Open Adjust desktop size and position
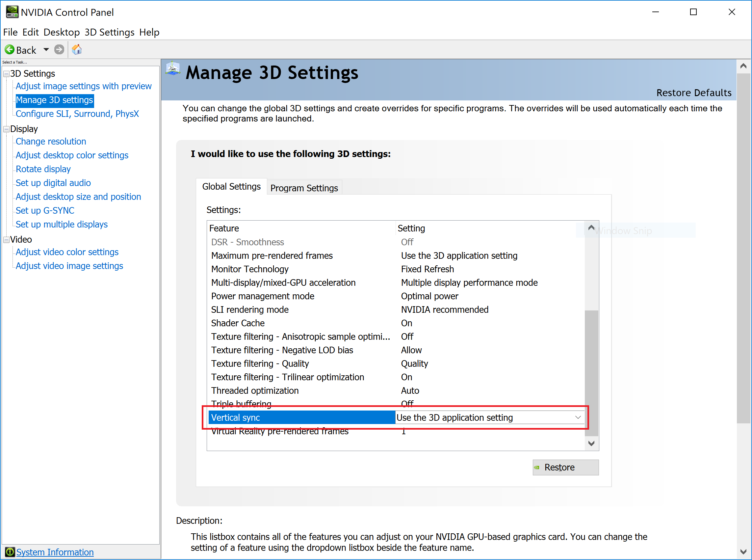Viewport: 752px width, 560px height. (78, 197)
